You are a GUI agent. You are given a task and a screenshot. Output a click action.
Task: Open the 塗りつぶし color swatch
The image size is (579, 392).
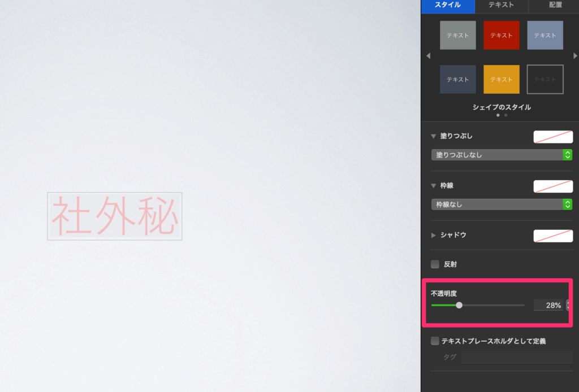(x=553, y=137)
